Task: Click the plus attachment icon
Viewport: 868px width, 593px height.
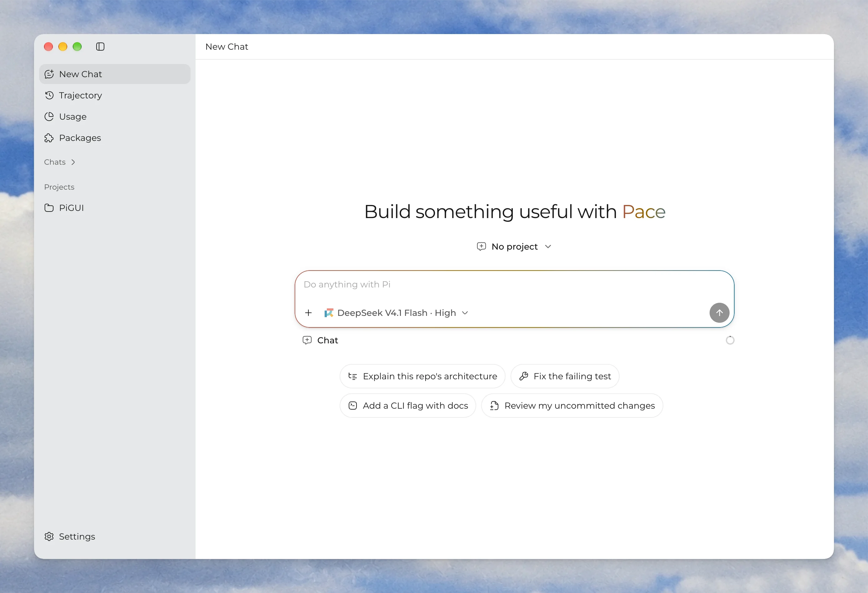Action: 308,312
